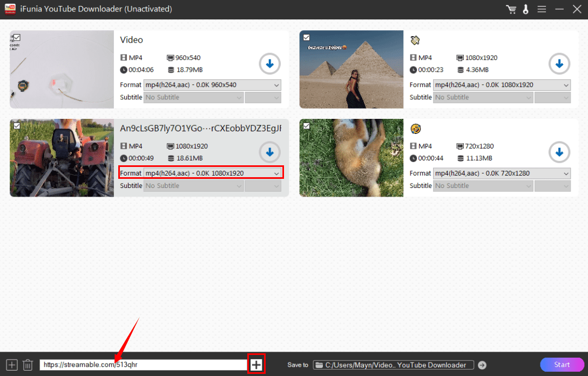The width and height of the screenshot is (588, 376).
Task: Download the pyramid video using its arrow icon
Action: [x=559, y=64]
